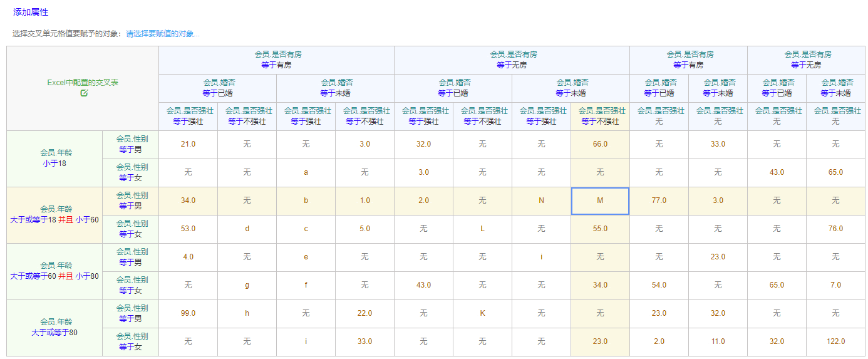868x359 pixels.
Task: Click the Excel中配置的交叉表 title text
Action: 83,83
